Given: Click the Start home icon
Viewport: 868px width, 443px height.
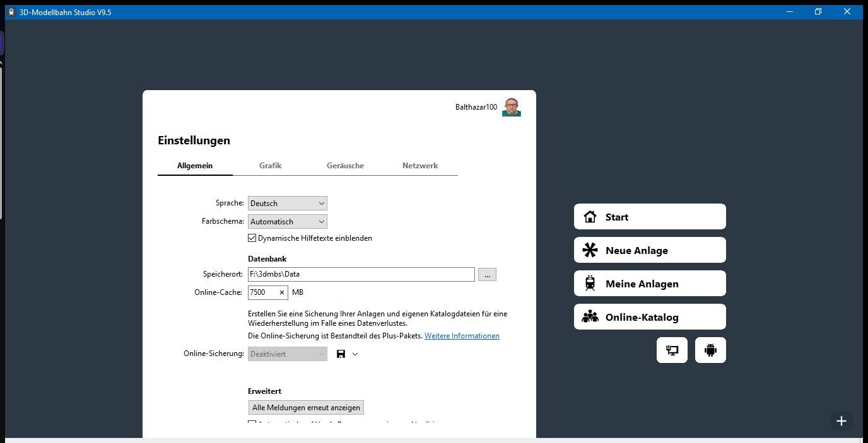Looking at the screenshot, I should coord(590,217).
